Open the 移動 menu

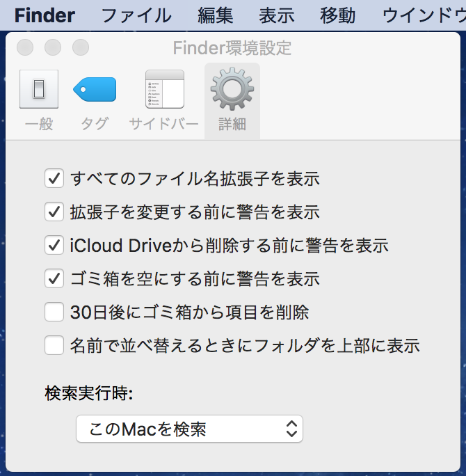[x=337, y=15]
